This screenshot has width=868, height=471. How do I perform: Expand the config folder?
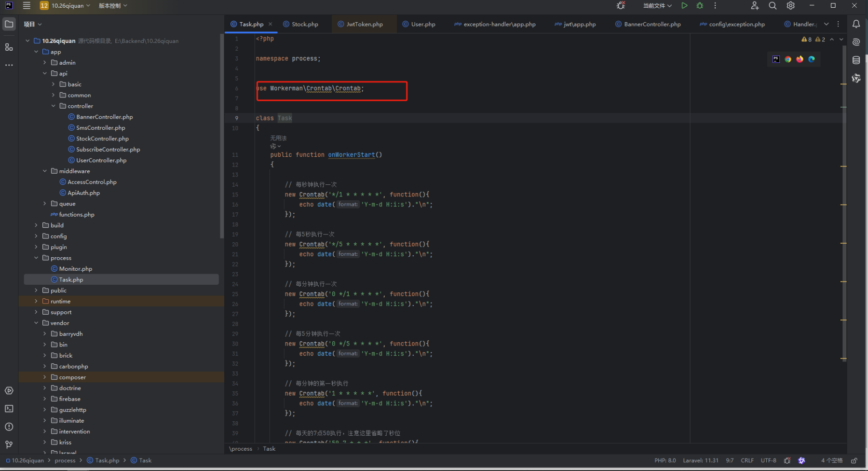(36, 236)
